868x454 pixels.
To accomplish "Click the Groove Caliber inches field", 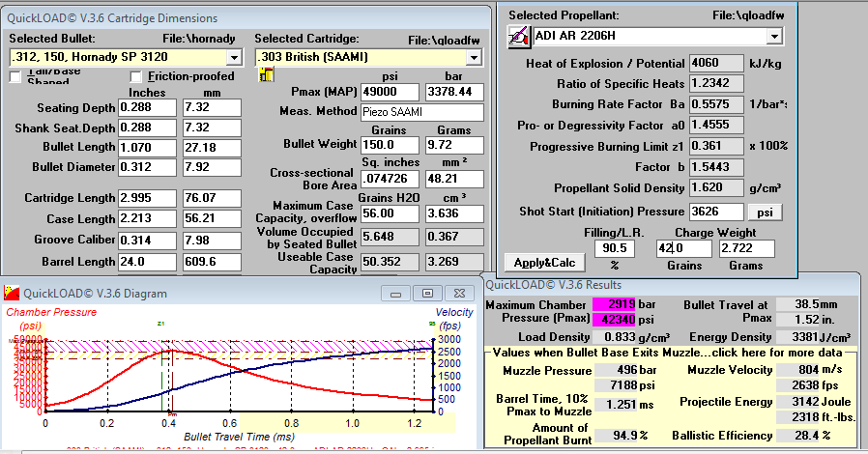I will click(x=147, y=241).
